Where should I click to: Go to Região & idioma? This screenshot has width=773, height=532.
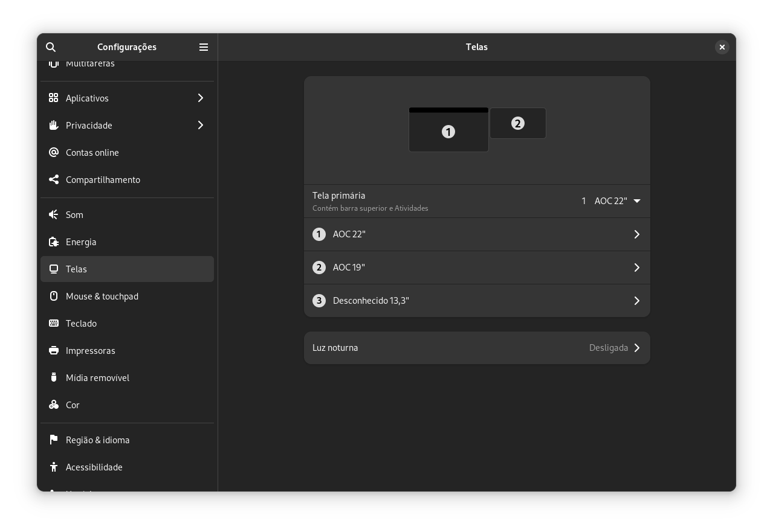pyautogui.click(x=127, y=440)
